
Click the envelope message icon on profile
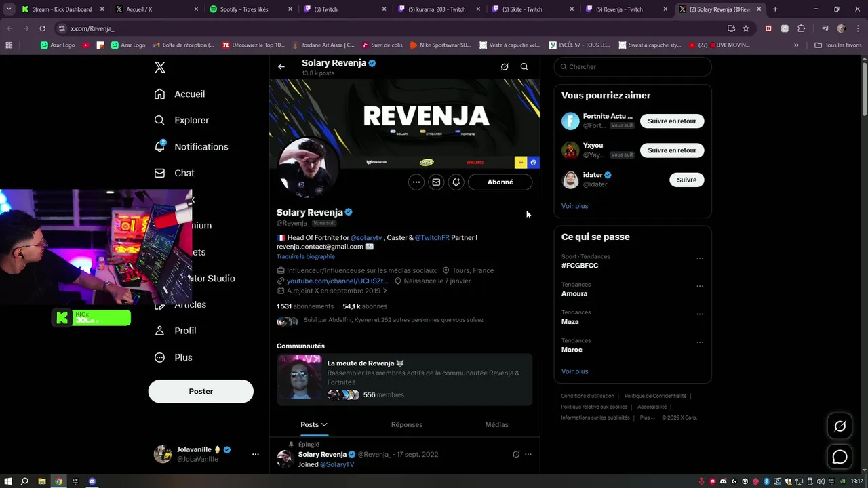436,182
